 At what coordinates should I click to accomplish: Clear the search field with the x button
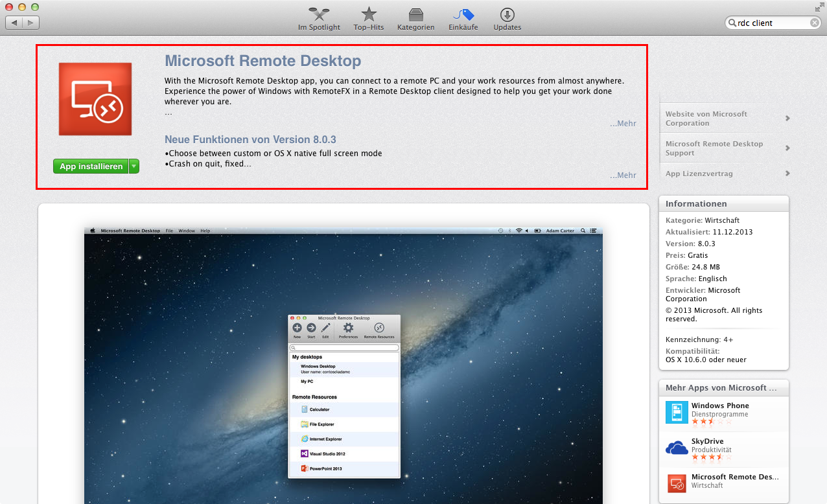pos(815,23)
